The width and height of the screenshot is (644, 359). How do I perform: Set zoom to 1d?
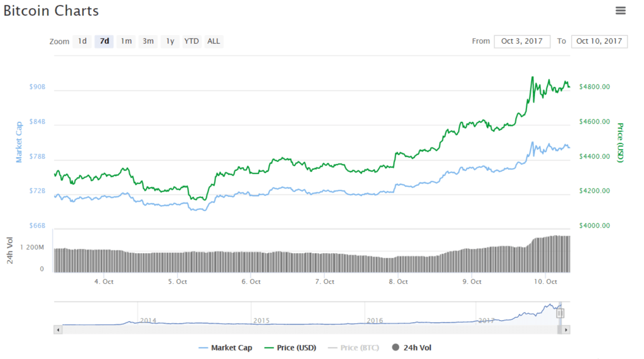pyautogui.click(x=82, y=41)
